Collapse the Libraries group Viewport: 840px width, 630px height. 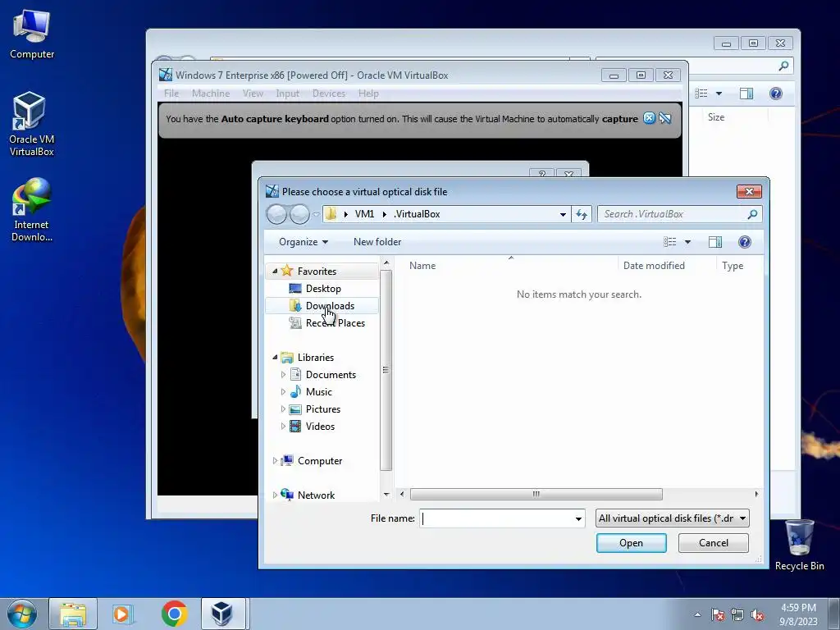pyautogui.click(x=274, y=357)
